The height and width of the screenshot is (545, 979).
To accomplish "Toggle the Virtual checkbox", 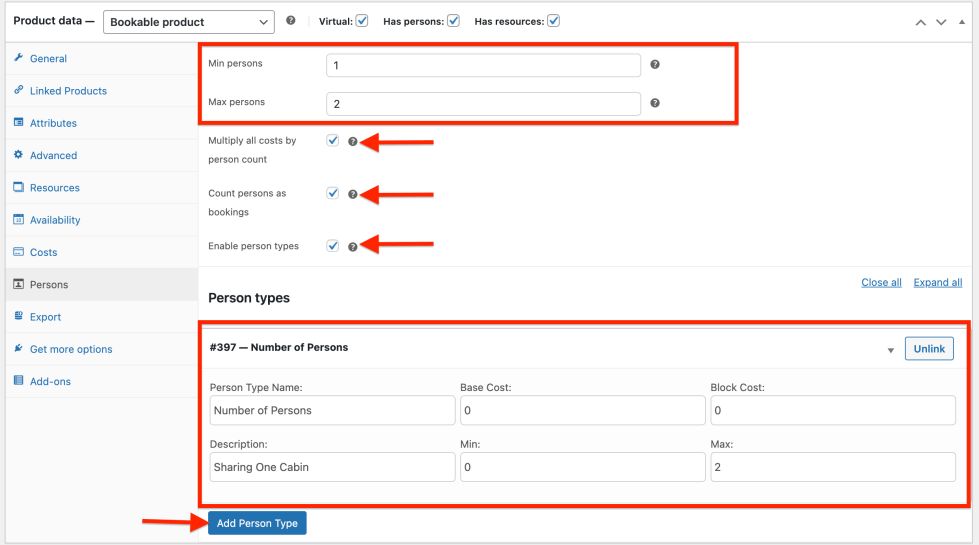I will click(362, 21).
